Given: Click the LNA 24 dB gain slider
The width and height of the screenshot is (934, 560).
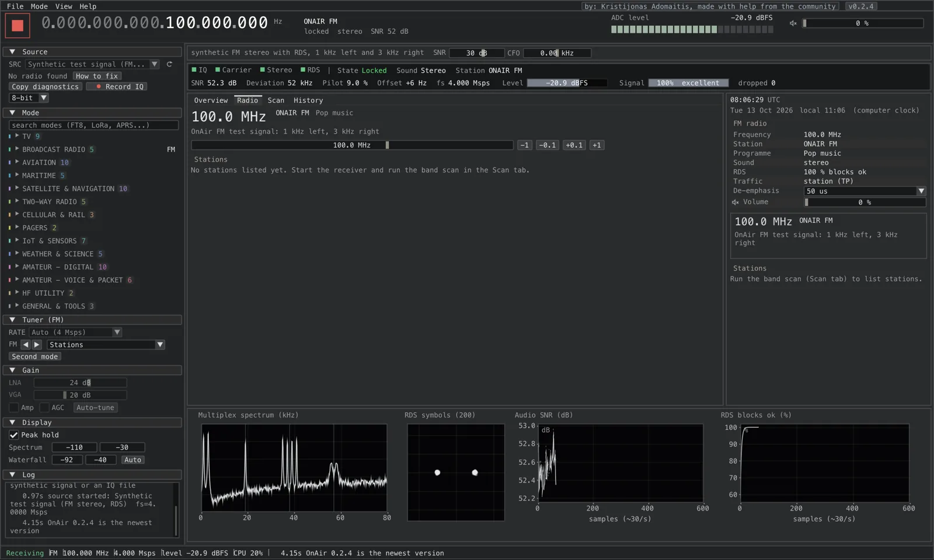Looking at the screenshot, I should coord(80,383).
